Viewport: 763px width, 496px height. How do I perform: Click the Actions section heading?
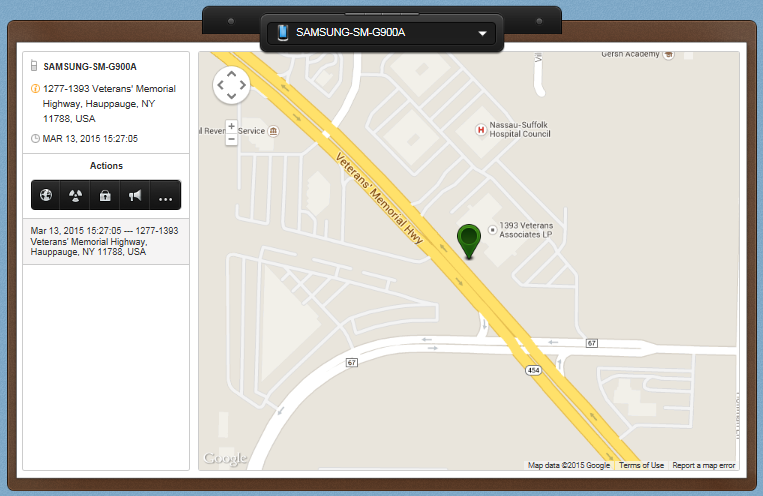(106, 165)
